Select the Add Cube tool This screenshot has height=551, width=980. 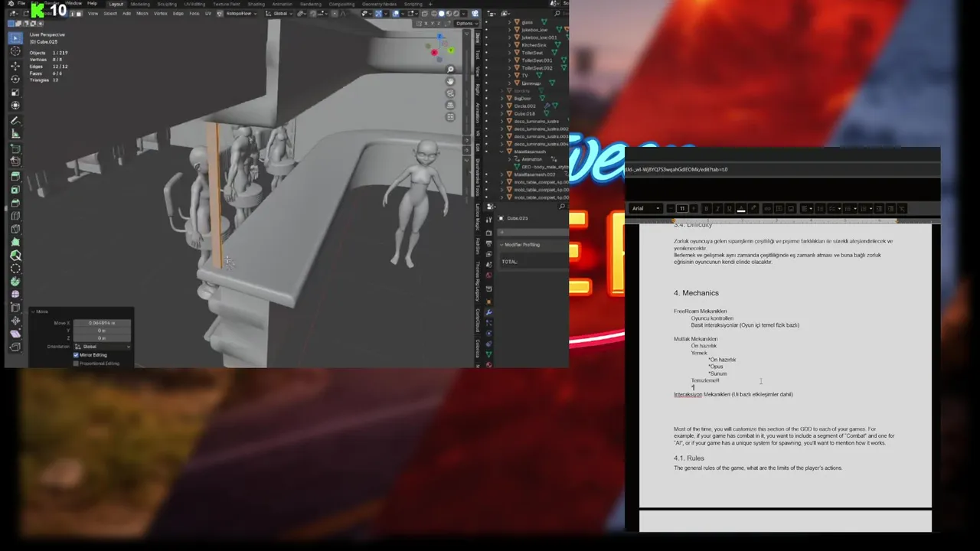click(15, 148)
